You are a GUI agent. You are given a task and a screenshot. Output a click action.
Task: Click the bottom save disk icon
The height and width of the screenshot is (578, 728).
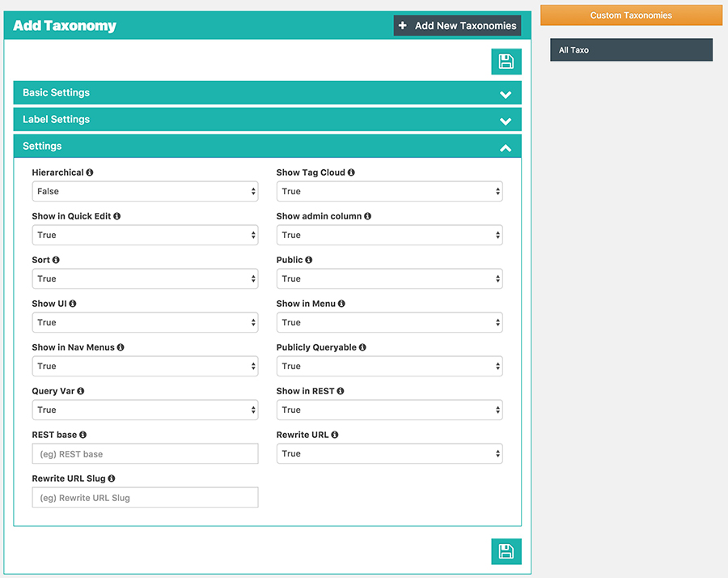click(x=506, y=551)
